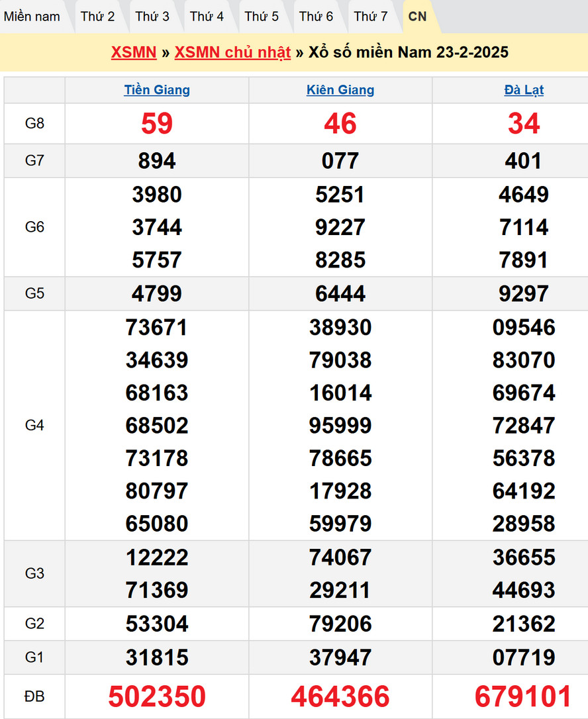Show the Thứ 7 results tab
The width and height of the screenshot is (588, 719).
[371, 17]
